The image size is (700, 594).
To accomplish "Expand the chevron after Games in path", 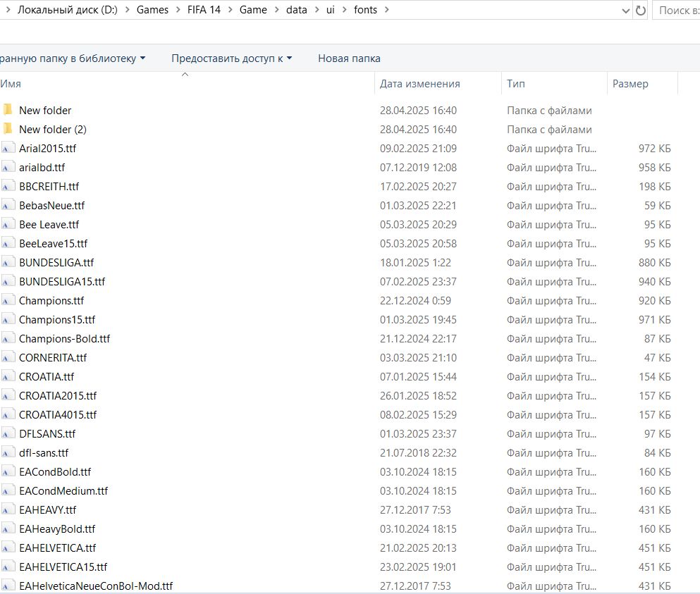I will click(178, 10).
